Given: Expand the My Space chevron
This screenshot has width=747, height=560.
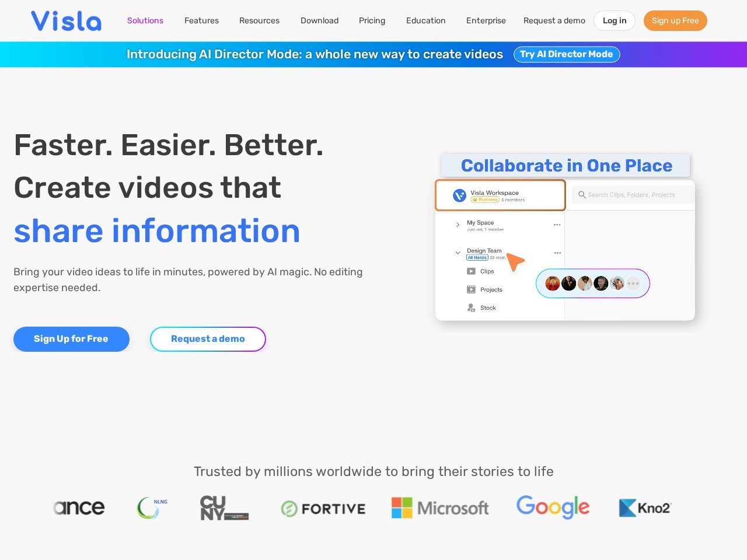Looking at the screenshot, I should pos(458,225).
